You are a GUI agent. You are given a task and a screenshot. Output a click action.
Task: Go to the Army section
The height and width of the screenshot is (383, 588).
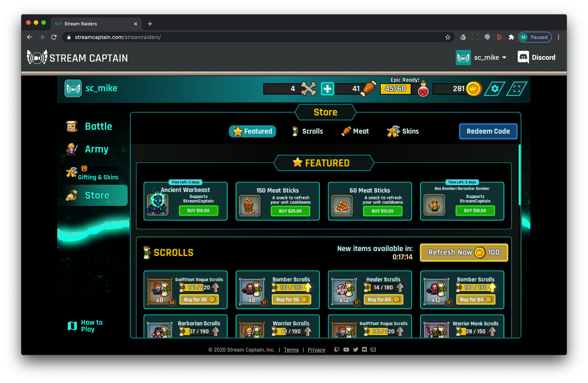(87, 149)
